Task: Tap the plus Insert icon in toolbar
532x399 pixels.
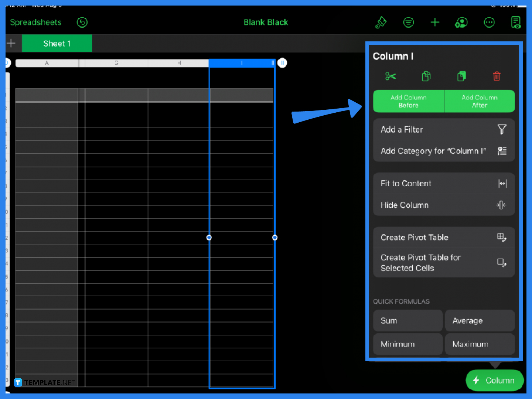Action: point(435,23)
